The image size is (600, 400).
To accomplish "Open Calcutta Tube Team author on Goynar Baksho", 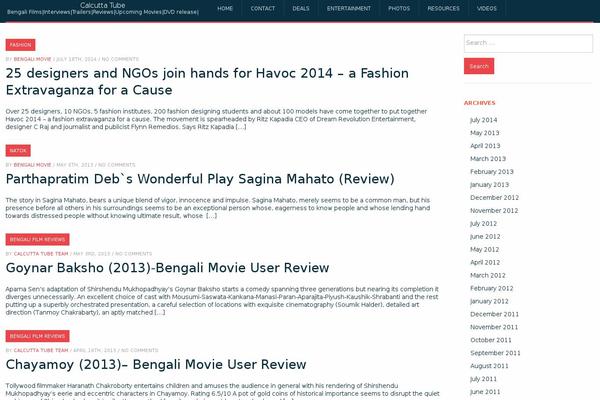I will click(x=41, y=254).
